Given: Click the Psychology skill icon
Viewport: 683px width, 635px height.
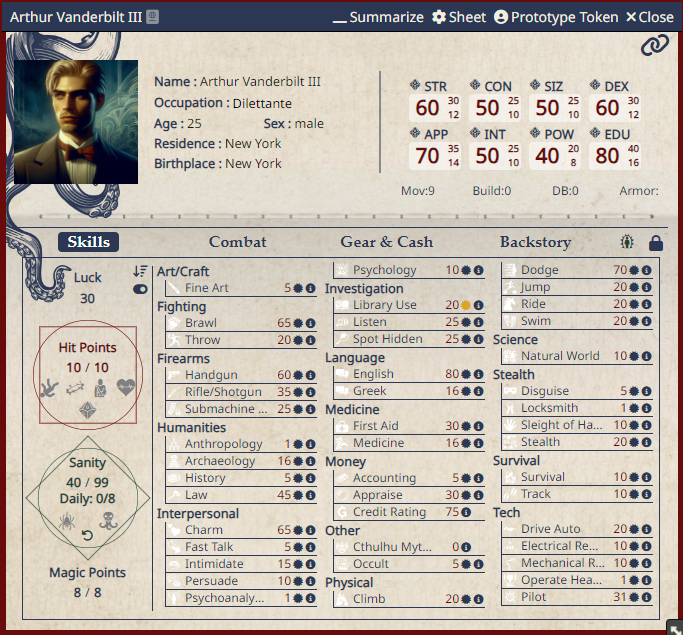Looking at the screenshot, I should point(342,270).
